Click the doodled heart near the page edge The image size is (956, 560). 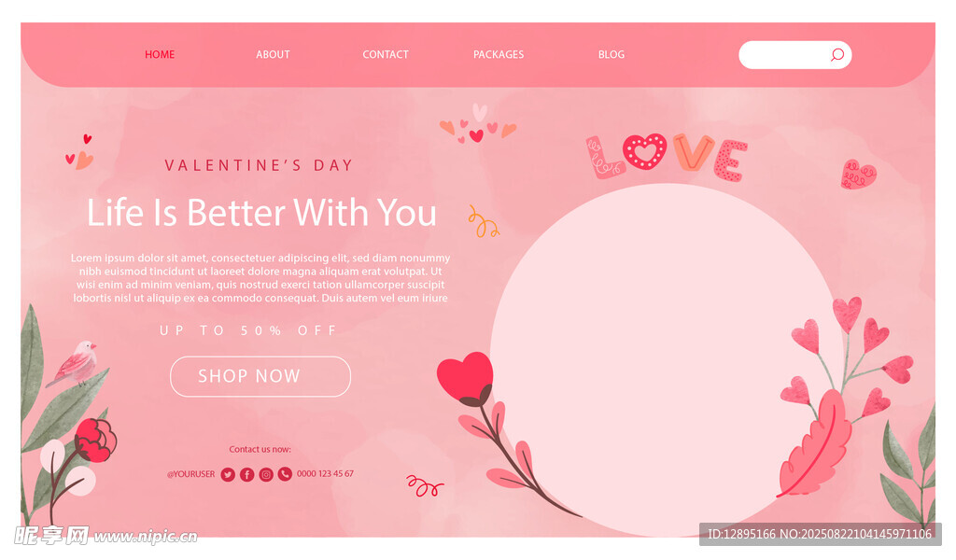coord(859,175)
